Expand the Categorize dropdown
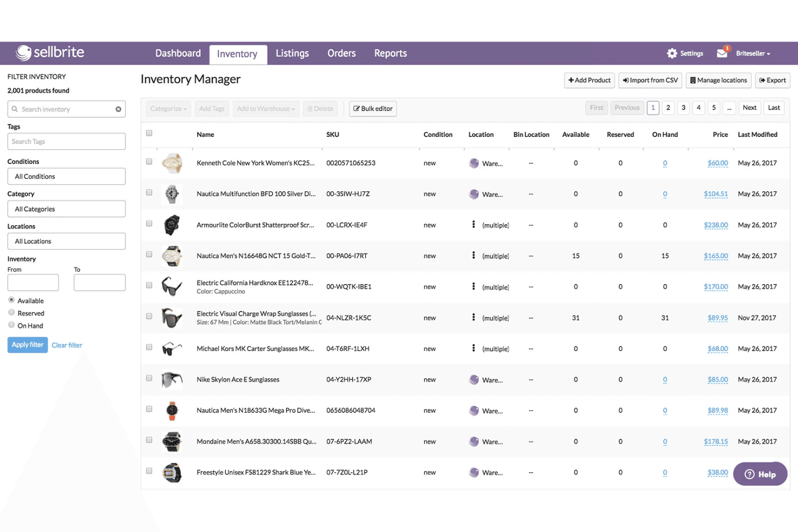Screen dimensions: 798x532 pyautogui.click(x=168, y=109)
